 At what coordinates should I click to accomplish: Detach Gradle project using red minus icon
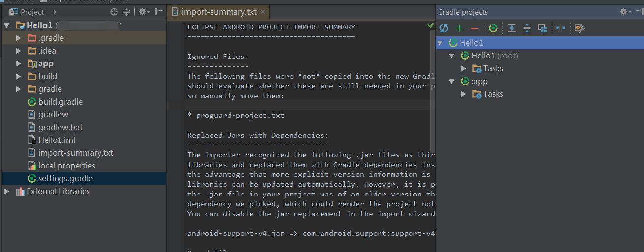tap(474, 28)
